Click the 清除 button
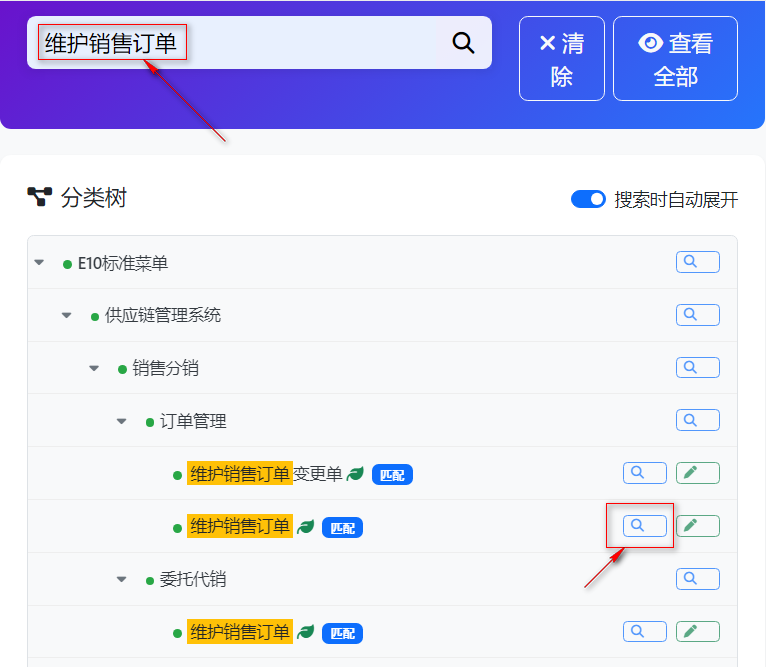Viewport: 766px width, 667px height. (561, 59)
